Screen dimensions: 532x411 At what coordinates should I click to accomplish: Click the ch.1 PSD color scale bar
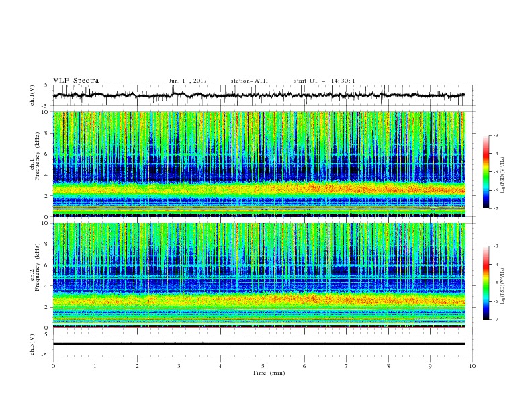(x=486, y=172)
